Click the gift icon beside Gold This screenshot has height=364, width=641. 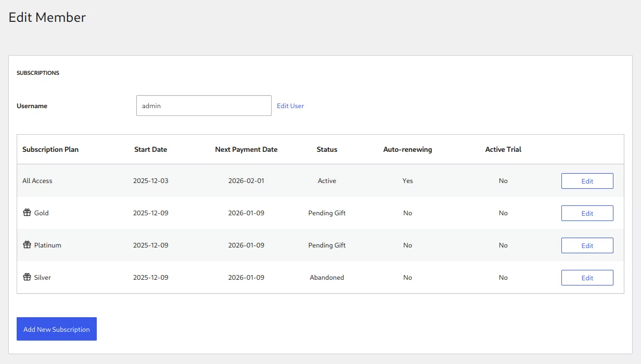pos(27,213)
